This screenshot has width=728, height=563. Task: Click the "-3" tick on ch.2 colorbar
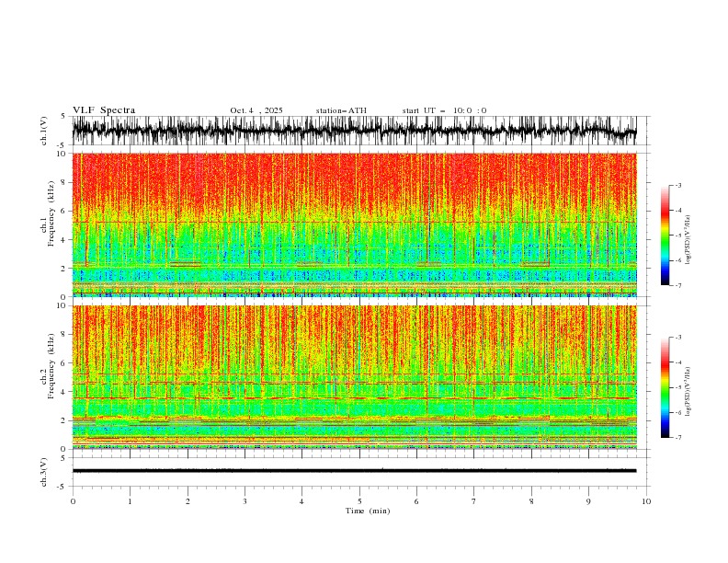[677, 338]
